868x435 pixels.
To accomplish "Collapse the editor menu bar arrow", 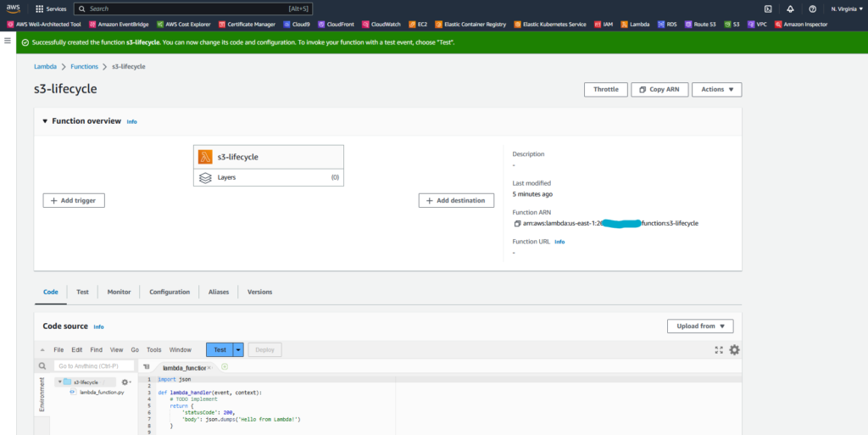I will tap(42, 350).
